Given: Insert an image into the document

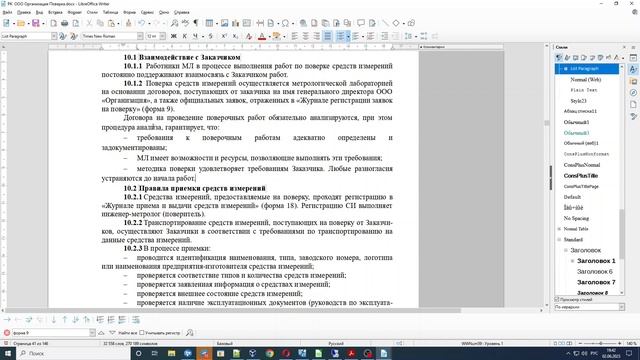Looking at the screenshot, I should (224, 23).
